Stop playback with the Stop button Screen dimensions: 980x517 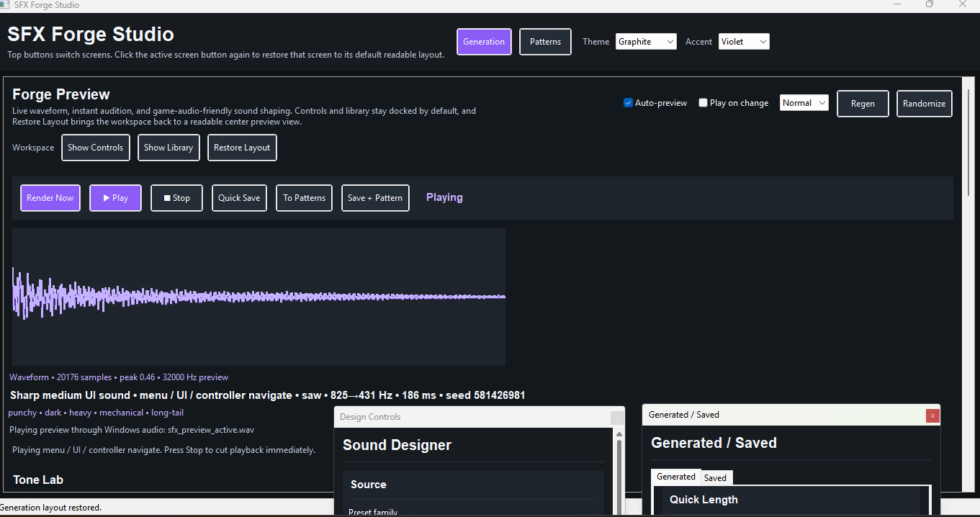(176, 198)
